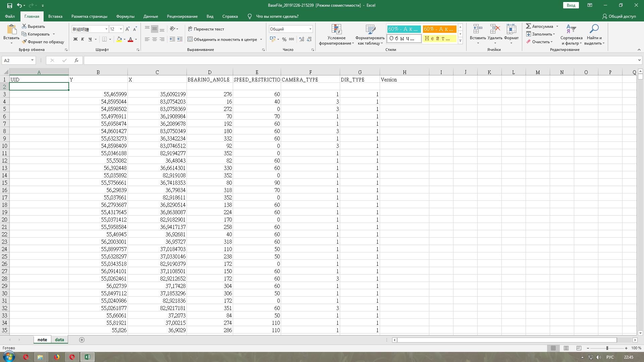Image resolution: width=644 pixels, height=362 pixels.
Task: Click the Insert Function fx icon
Action: pyautogui.click(x=76, y=60)
